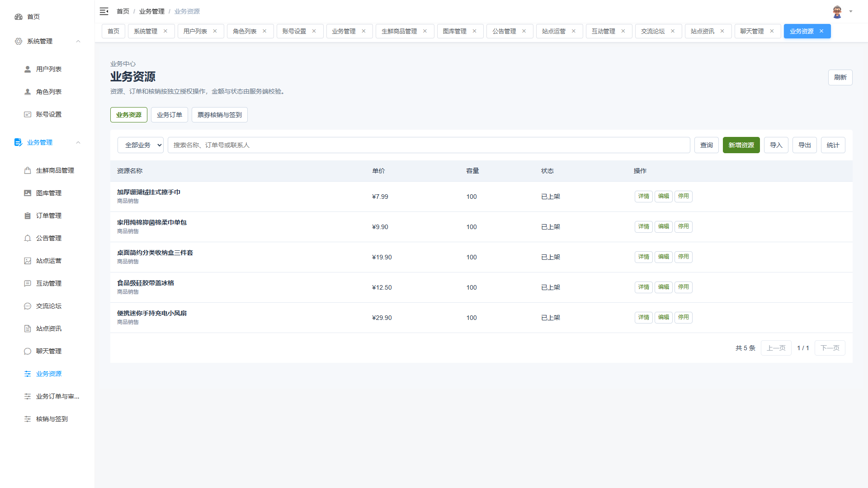Image resolution: width=868 pixels, height=488 pixels.
Task: Close the 系统管理 tab
Action: click(x=165, y=31)
